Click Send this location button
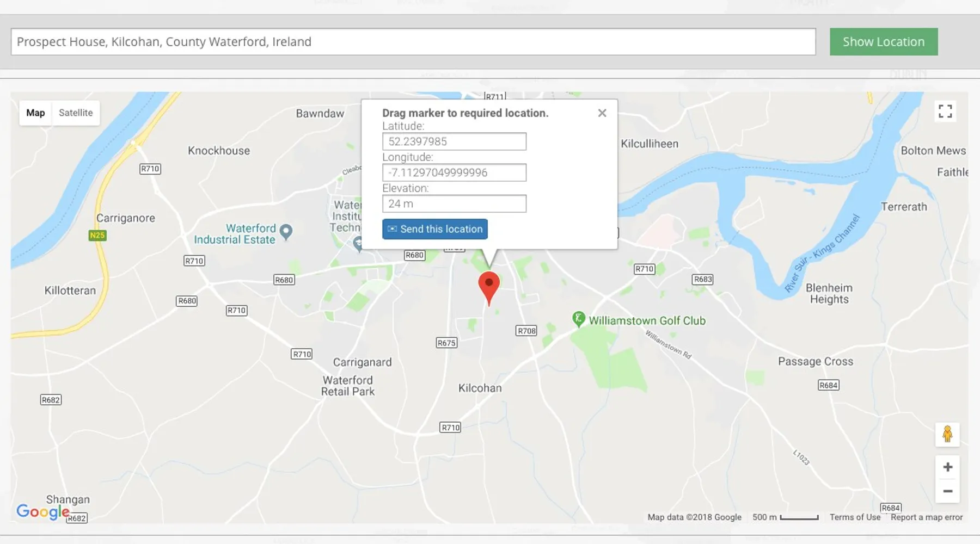 (x=435, y=229)
